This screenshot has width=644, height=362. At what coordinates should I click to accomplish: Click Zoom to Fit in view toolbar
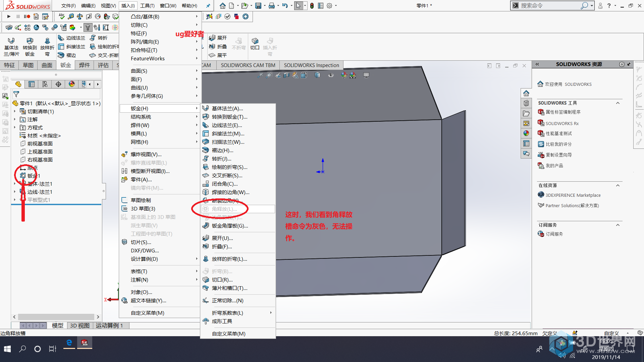pos(260,75)
